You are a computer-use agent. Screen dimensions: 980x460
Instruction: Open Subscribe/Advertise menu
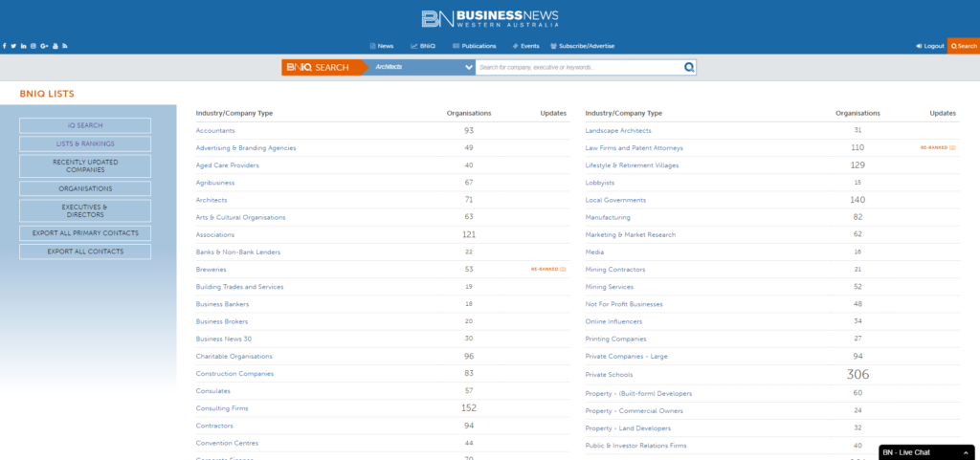pos(583,46)
